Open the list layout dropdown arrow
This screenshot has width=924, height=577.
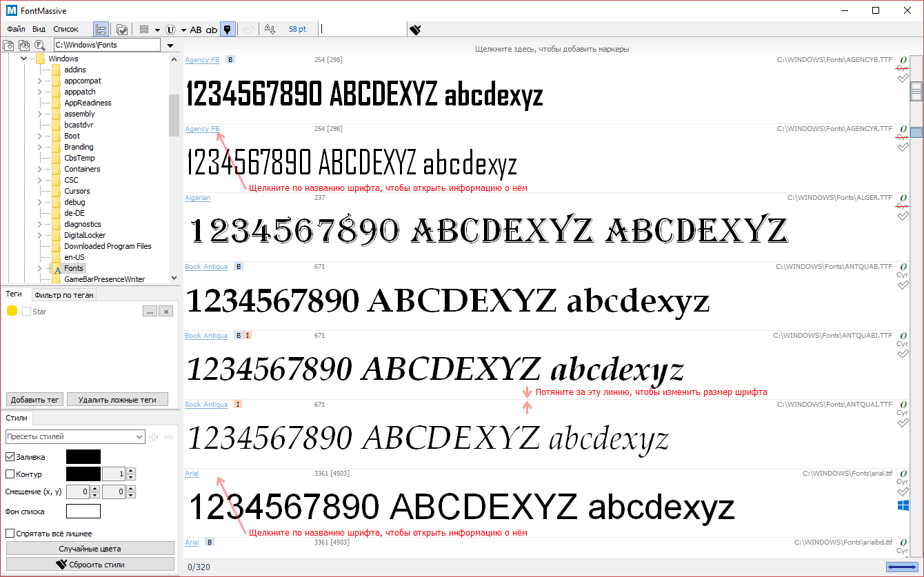coord(157,30)
